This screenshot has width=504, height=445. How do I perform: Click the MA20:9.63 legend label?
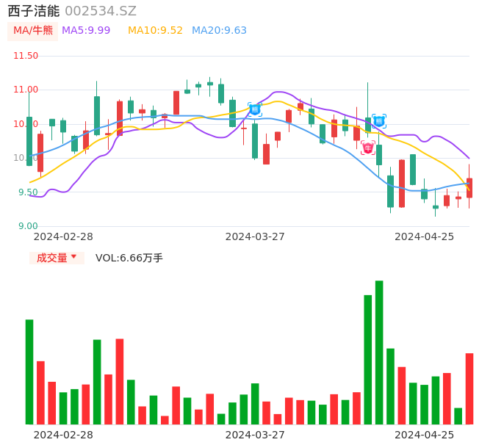tap(219, 30)
